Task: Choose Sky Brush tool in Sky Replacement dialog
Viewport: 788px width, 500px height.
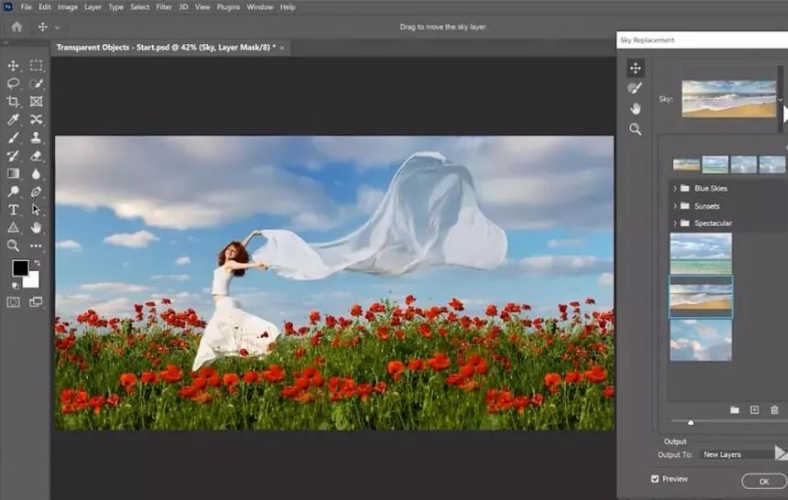Action: coord(635,88)
